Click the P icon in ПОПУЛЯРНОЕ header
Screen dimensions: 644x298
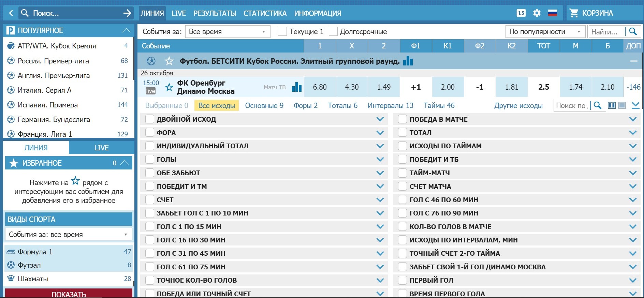(11, 30)
